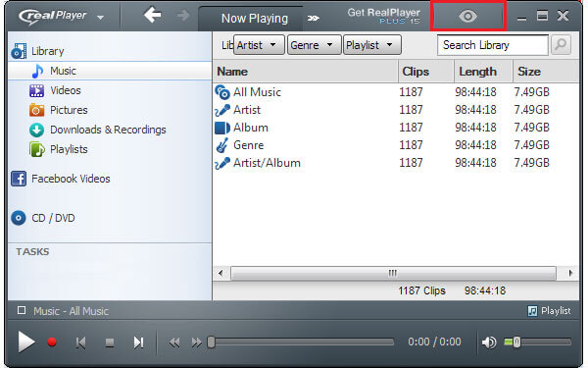Sort by the Clips column header
Screen dimensions: 588x368
[x=426, y=72]
